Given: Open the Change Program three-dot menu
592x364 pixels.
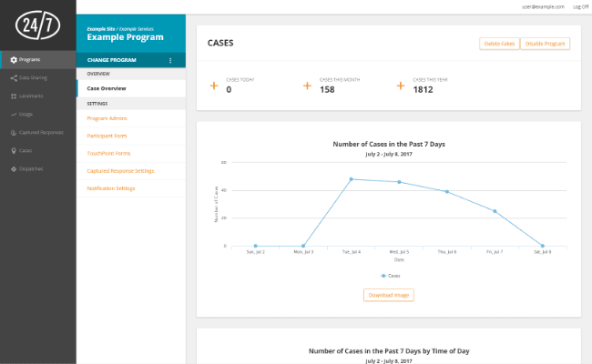Looking at the screenshot, I should (170, 60).
